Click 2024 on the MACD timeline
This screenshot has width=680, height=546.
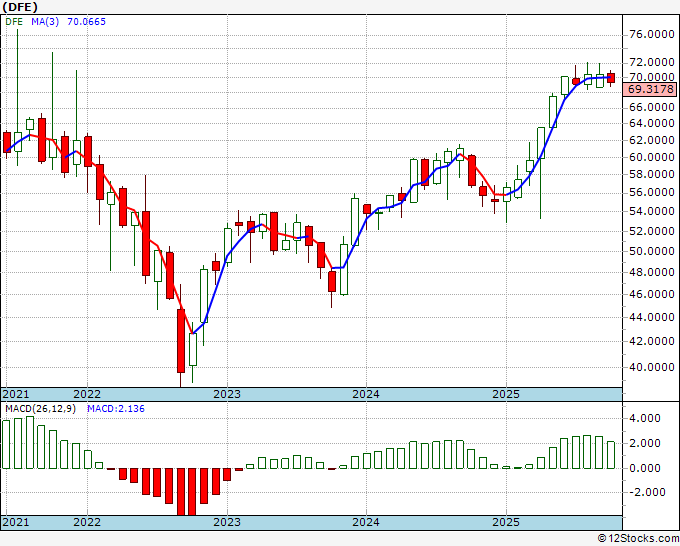tap(366, 522)
